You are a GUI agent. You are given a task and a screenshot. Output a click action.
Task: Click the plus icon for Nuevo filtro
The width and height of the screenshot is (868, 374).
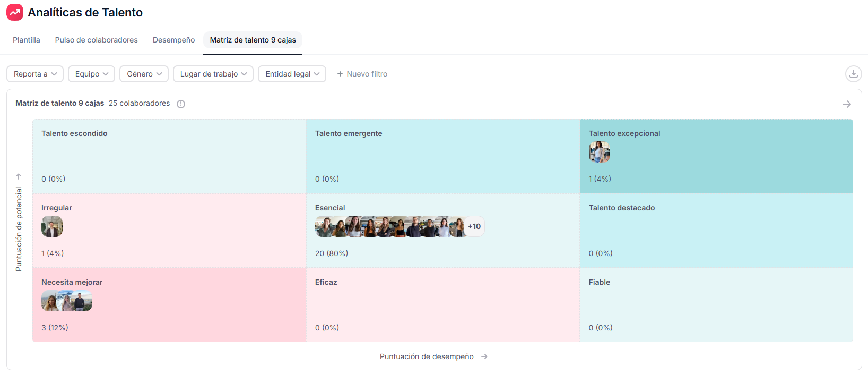pos(340,74)
